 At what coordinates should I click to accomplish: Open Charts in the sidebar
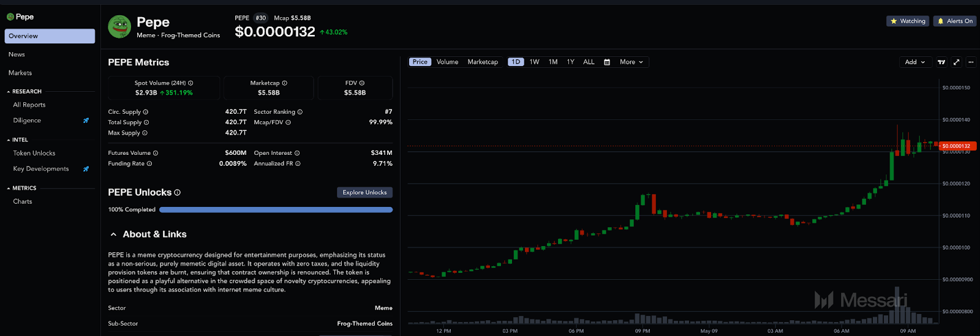(23, 201)
